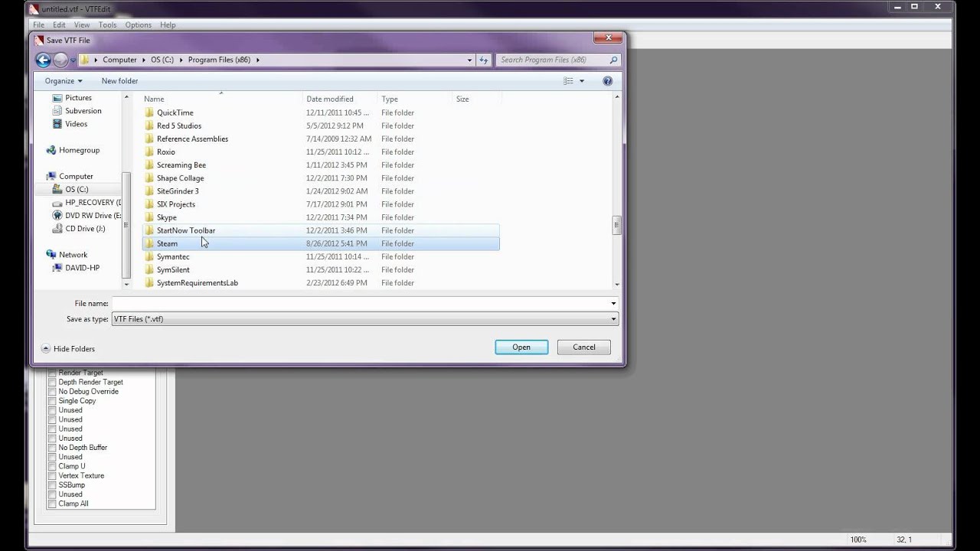The image size is (980, 551).
Task: Check the SSBump flag in VTFEdit
Action: 52,485
